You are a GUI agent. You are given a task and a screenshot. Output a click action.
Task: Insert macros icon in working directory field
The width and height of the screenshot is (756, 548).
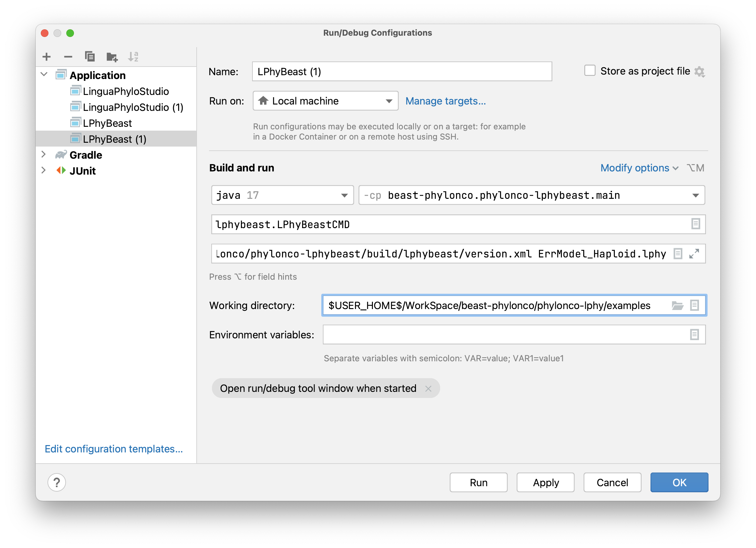[694, 305]
